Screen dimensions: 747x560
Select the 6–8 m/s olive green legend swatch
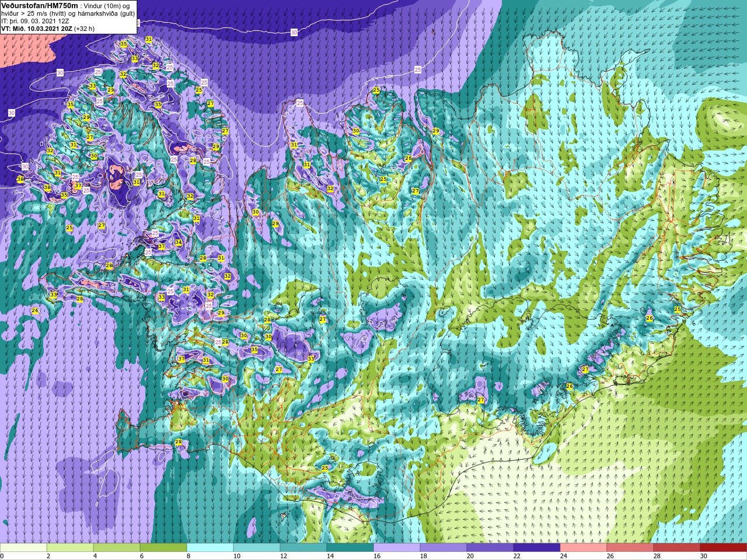click(x=163, y=548)
